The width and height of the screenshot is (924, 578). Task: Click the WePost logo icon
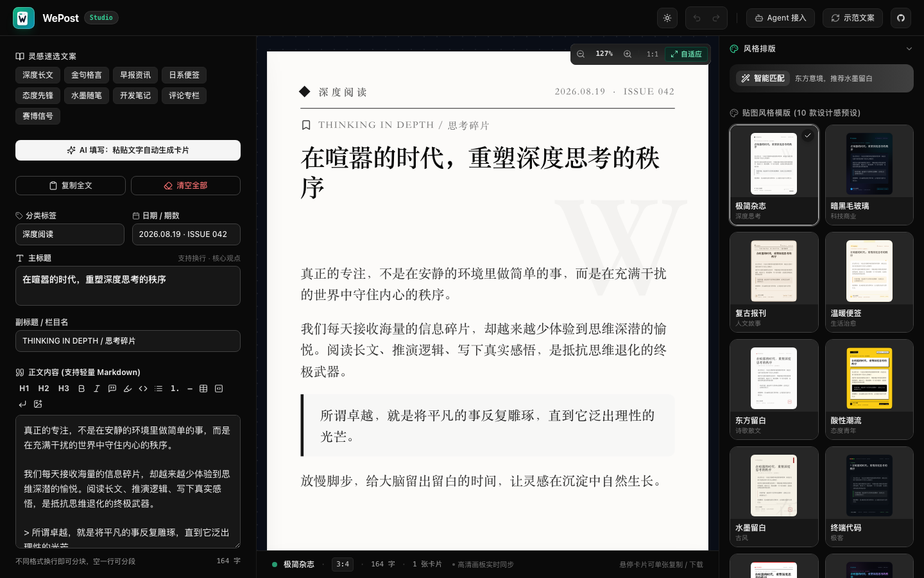[24, 18]
